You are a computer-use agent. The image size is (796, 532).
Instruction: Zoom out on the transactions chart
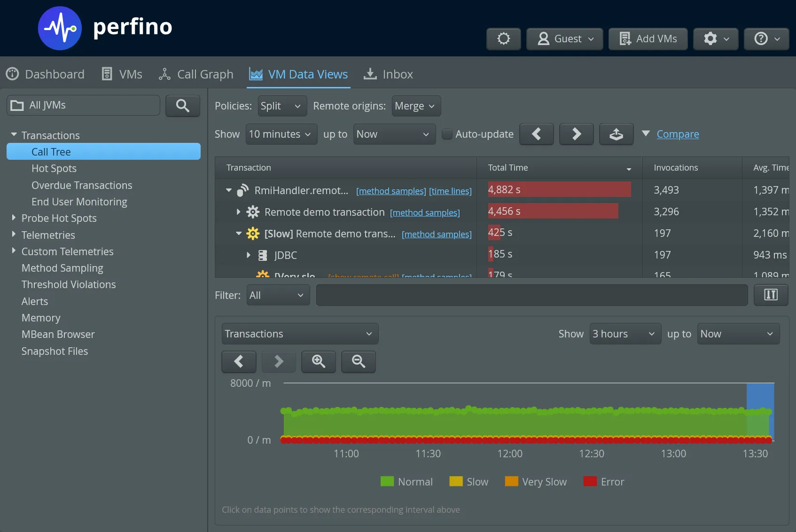[358, 361]
